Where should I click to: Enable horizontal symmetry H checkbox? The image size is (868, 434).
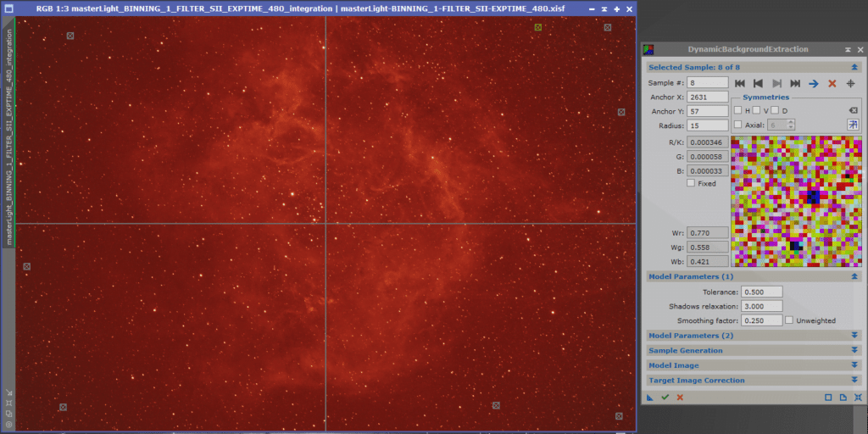[737, 110]
